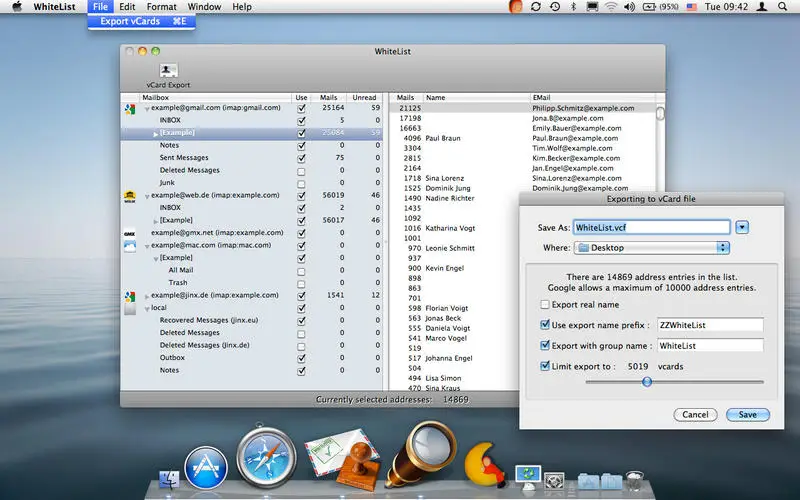Cancel the vCard export dialog
Viewport: 800px width, 500px height.
pyautogui.click(x=697, y=414)
